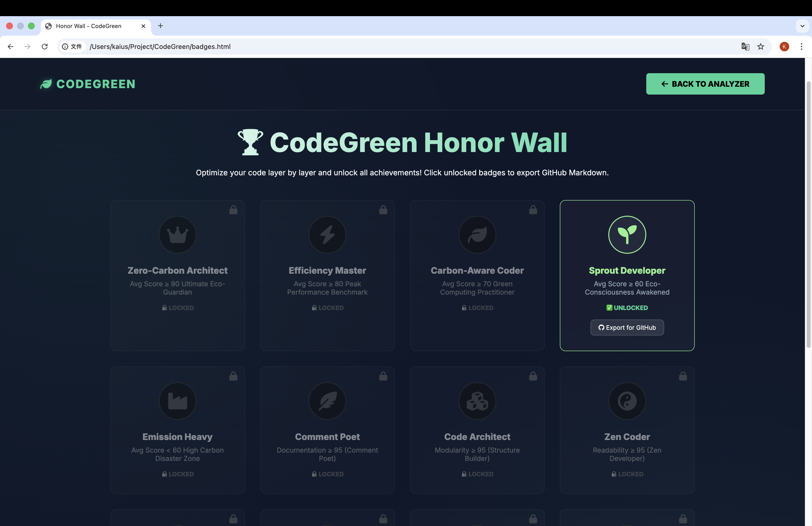Click the green UNLOCKED checkmark status
The width and height of the screenshot is (812, 526).
(627, 307)
